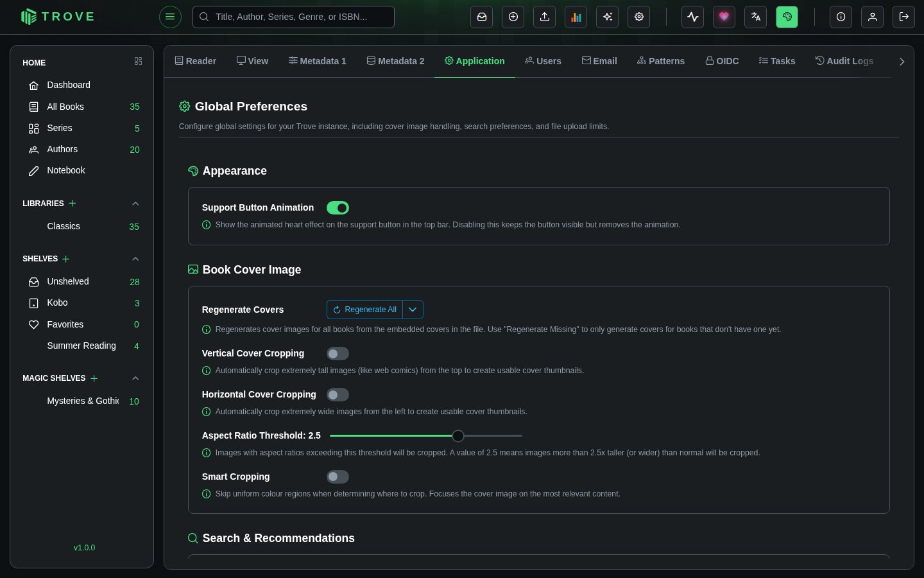Open the inbox tray icon in top bar
Screen dimensions: 924x578
pyautogui.click(x=482, y=17)
